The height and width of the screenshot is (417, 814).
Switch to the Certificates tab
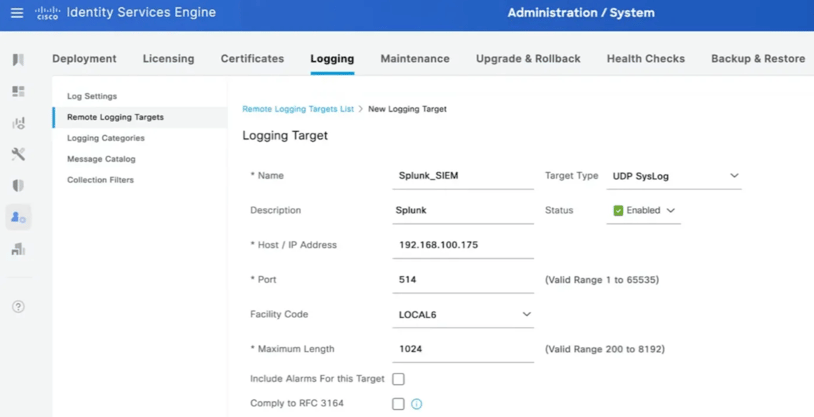tap(252, 59)
